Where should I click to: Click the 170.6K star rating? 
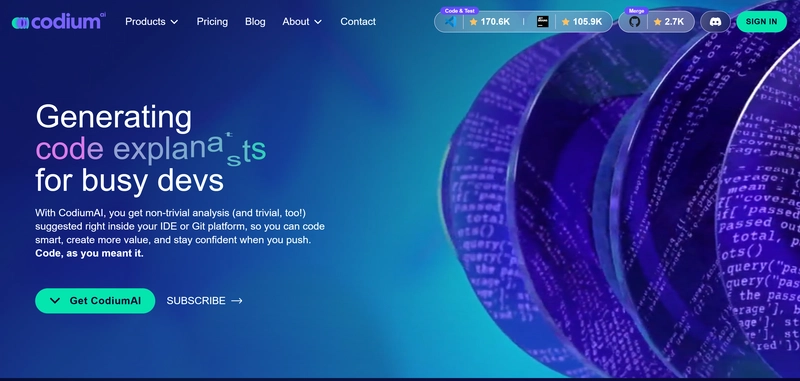pos(490,21)
